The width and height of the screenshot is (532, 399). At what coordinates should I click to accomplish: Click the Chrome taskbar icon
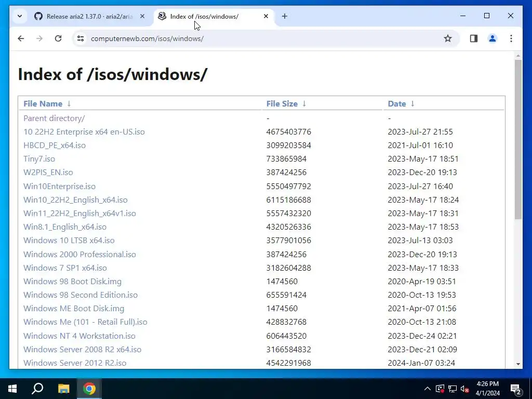coord(89,389)
